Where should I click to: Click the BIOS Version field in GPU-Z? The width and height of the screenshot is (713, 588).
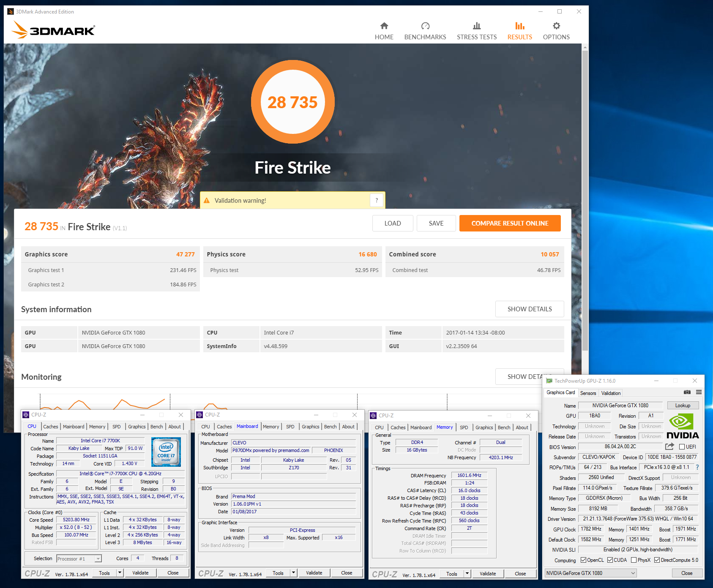pyautogui.click(x=620, y=446)
